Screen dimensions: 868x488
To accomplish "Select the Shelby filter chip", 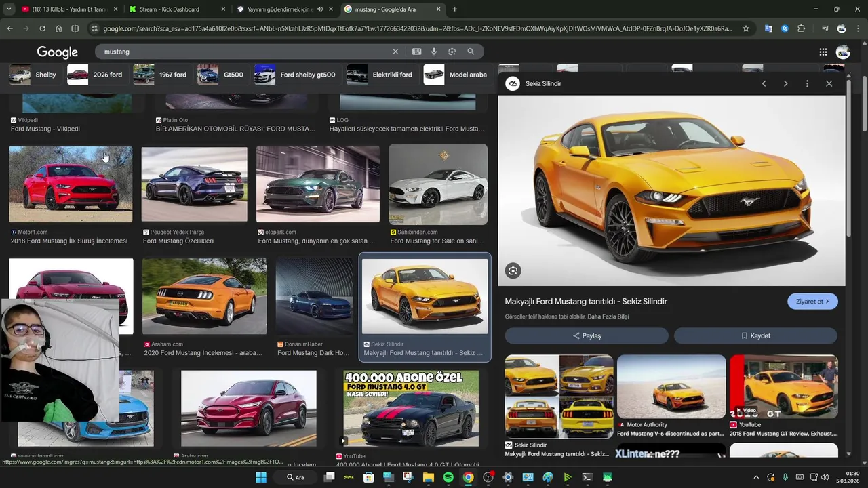I will pos(34,75).
